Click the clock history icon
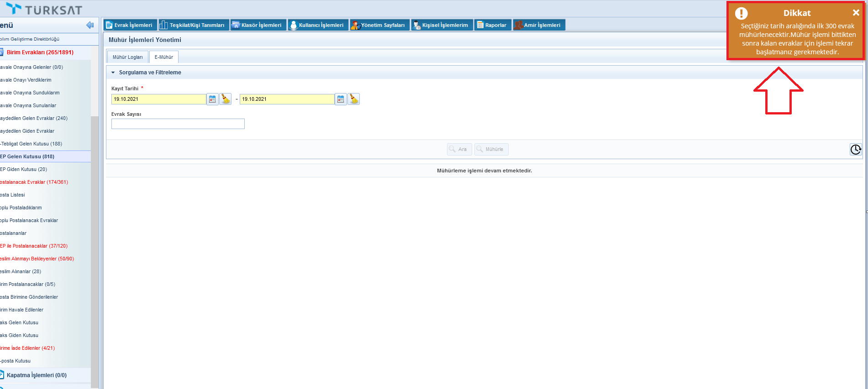Screen dimensions: 868x389 pos(855,149)
